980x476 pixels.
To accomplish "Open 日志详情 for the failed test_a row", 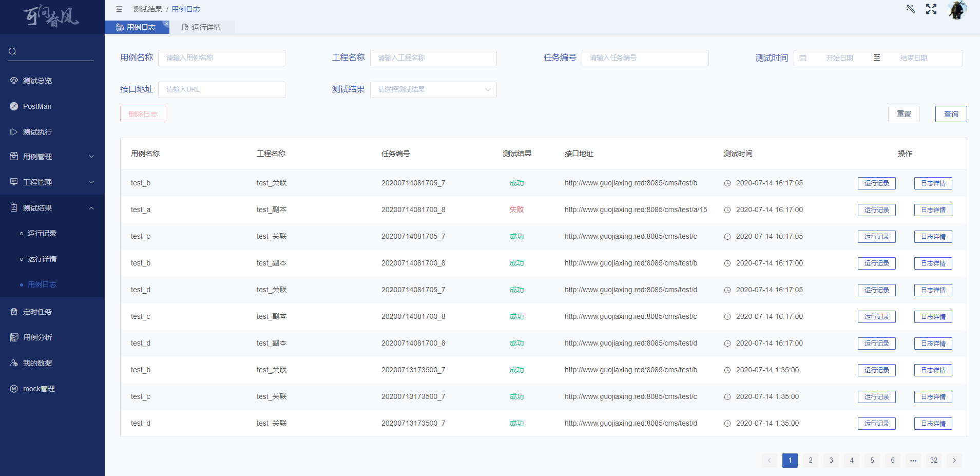I will [x=933, y=210].
